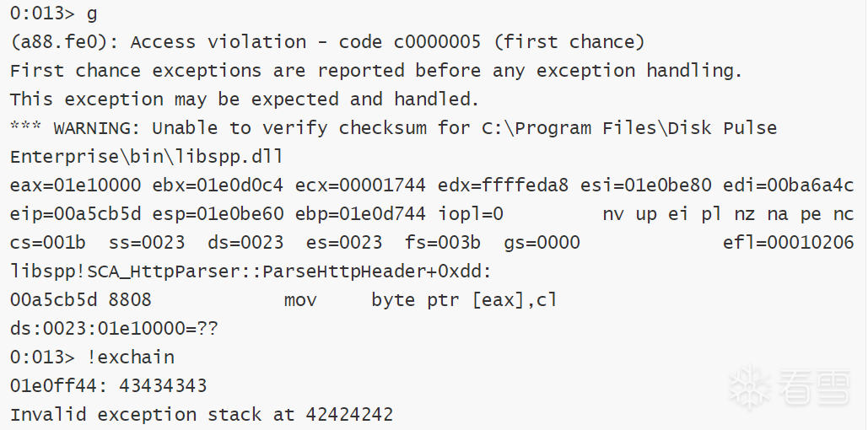The image size is (868, 430).
Task: Click the snowflake watermark logo
Action: (x=747, y=389)
